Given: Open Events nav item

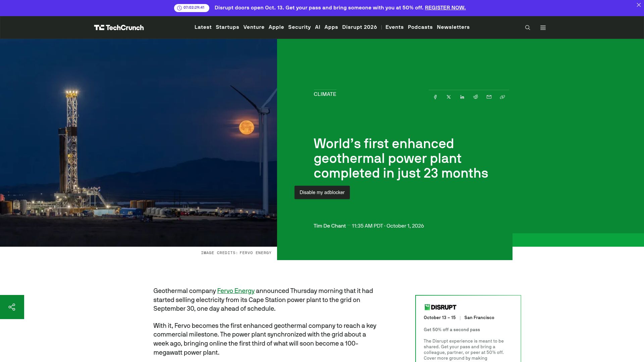Looking at the screenshot, I should coord(394,27).
